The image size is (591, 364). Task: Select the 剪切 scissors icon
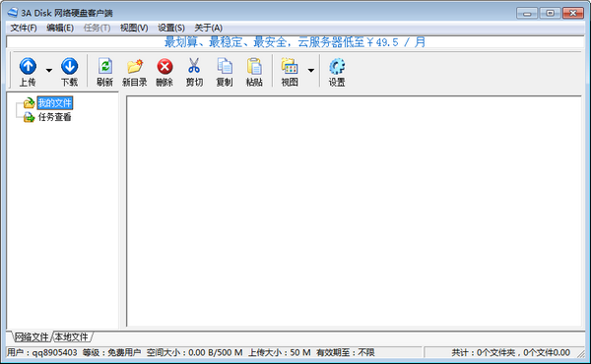pos(194,66)
